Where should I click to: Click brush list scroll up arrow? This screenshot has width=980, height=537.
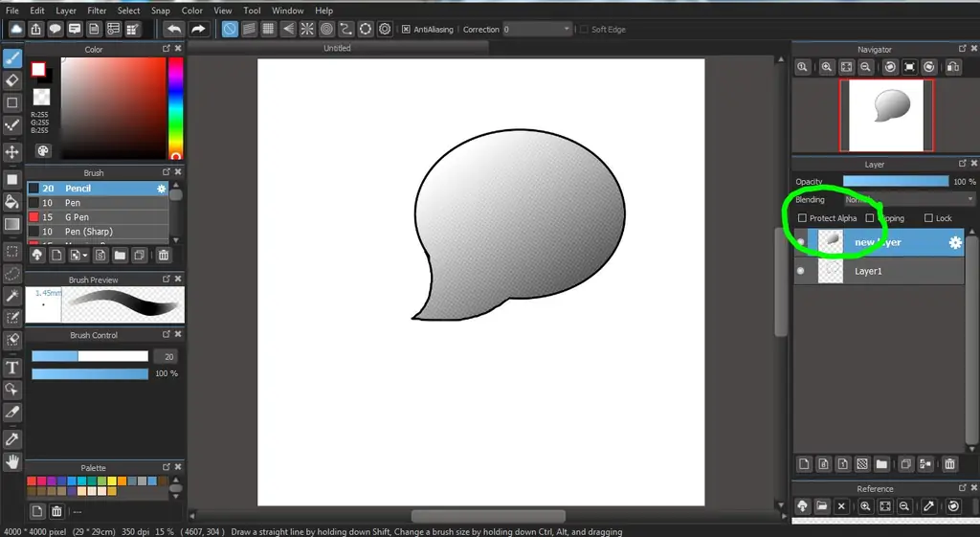pyautogui.click(x=176, y=185)
